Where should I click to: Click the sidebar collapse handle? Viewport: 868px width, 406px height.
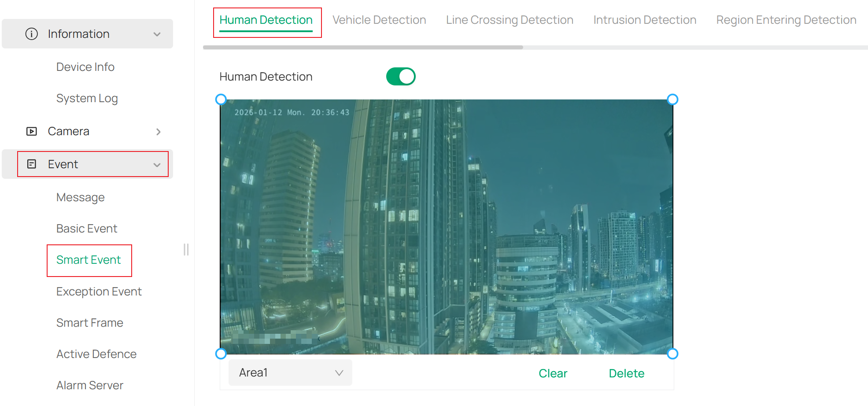coord(186,250)
